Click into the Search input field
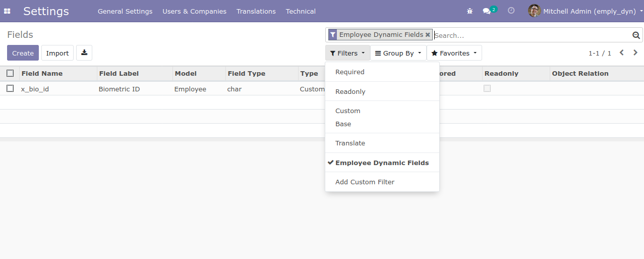 (x=530, y=35)
